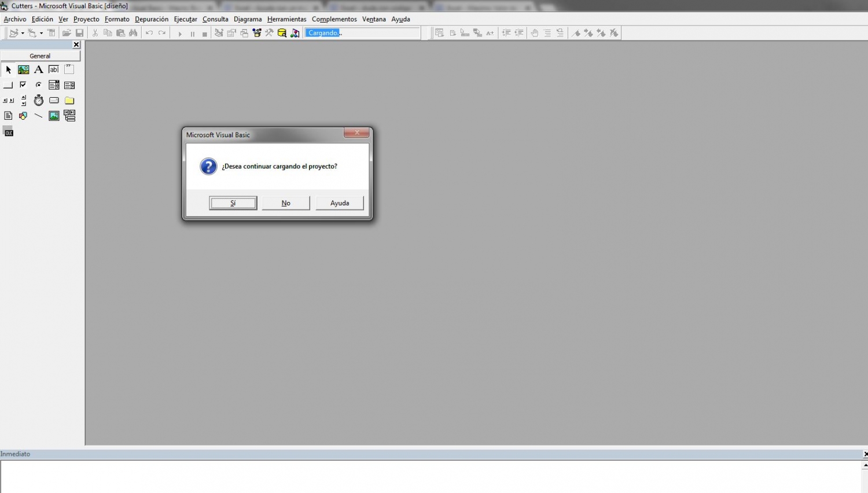868x493 pixels.
Task: Click Sí to continue loading the project
Action: click(x=233, y=203)
